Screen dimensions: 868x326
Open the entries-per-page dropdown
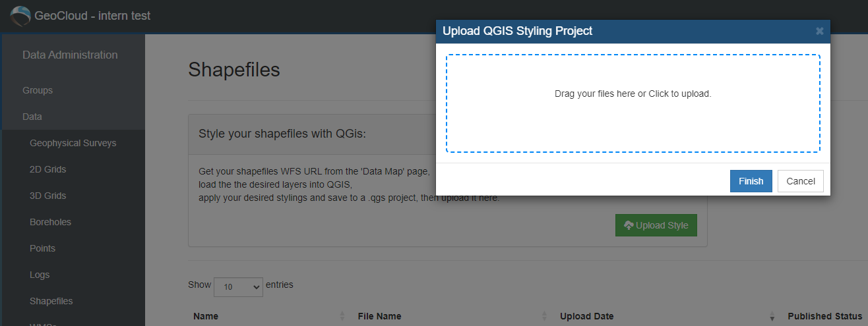[238, 287]
